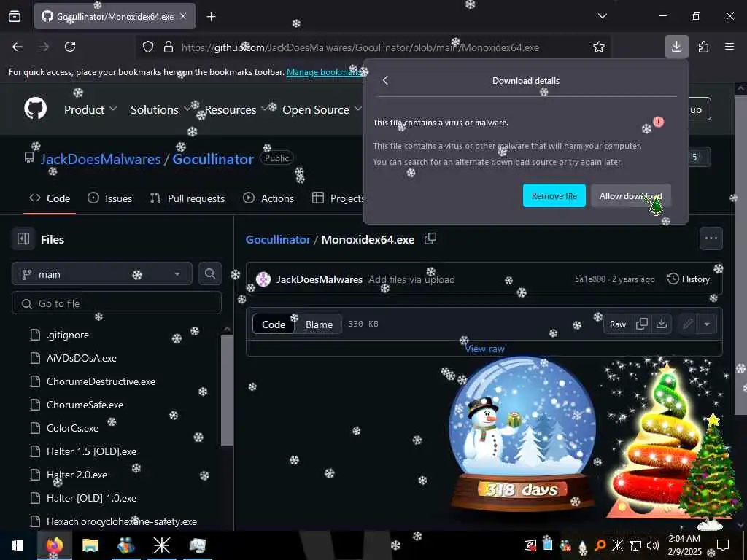
Task: Open the Firefox View icon
Action: (x=15, y=16)
